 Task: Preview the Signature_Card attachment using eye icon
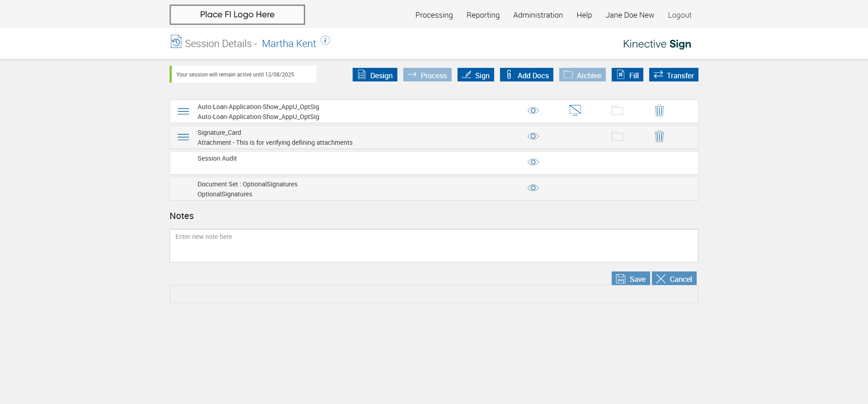533,136
